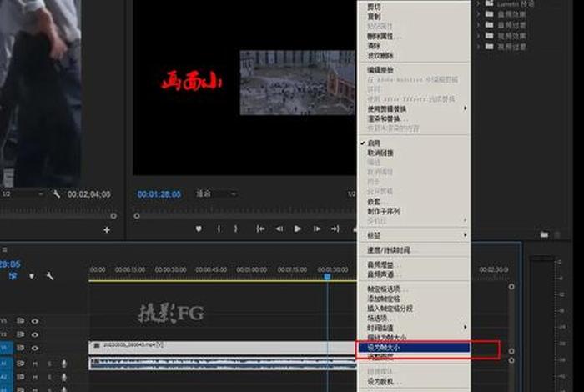Choose 复制 from context menu
The width and height of the screenshot is (584, 392).
coord(414,17)
